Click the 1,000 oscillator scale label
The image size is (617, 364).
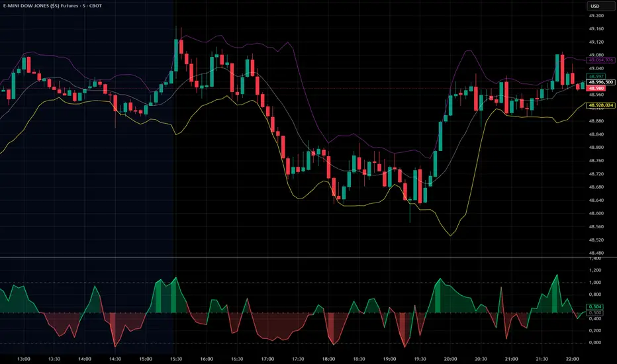pos(595,282)
